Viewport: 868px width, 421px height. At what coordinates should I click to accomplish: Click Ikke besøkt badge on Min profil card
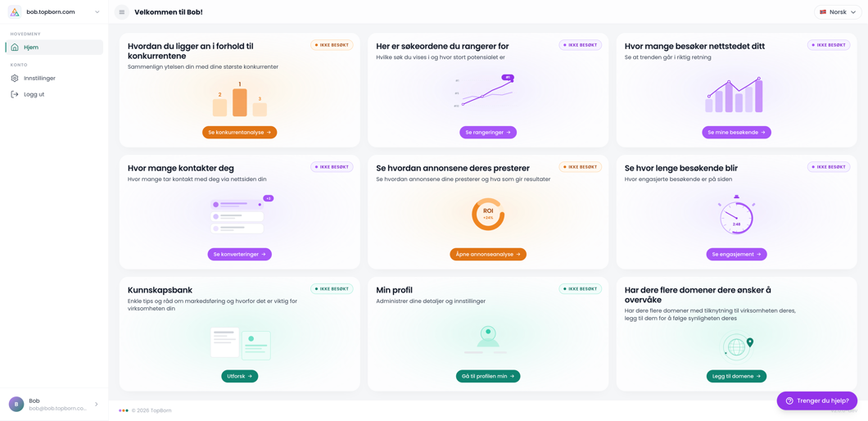580,288
